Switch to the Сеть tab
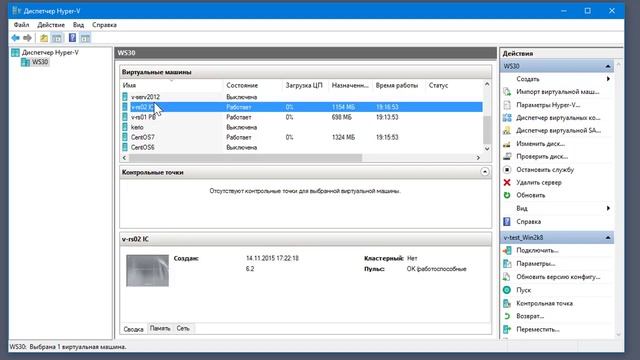 pyautogui.click(x=183, y=328)
